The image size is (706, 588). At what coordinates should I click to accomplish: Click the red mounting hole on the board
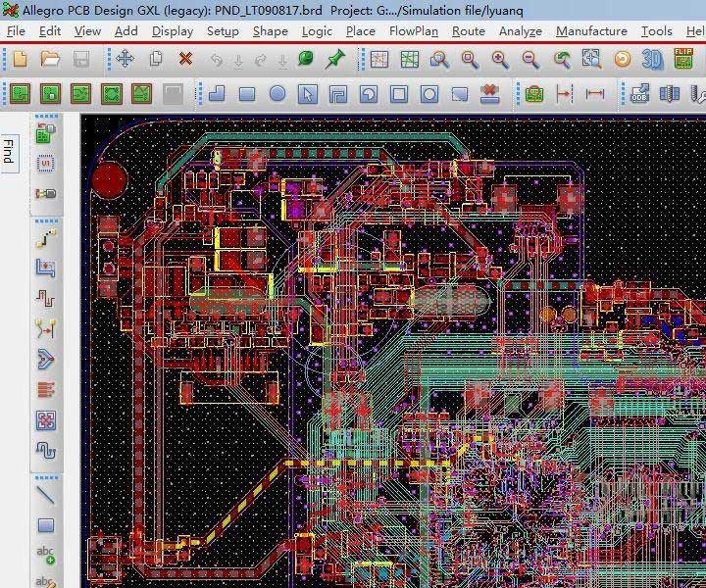pos(109,180)
